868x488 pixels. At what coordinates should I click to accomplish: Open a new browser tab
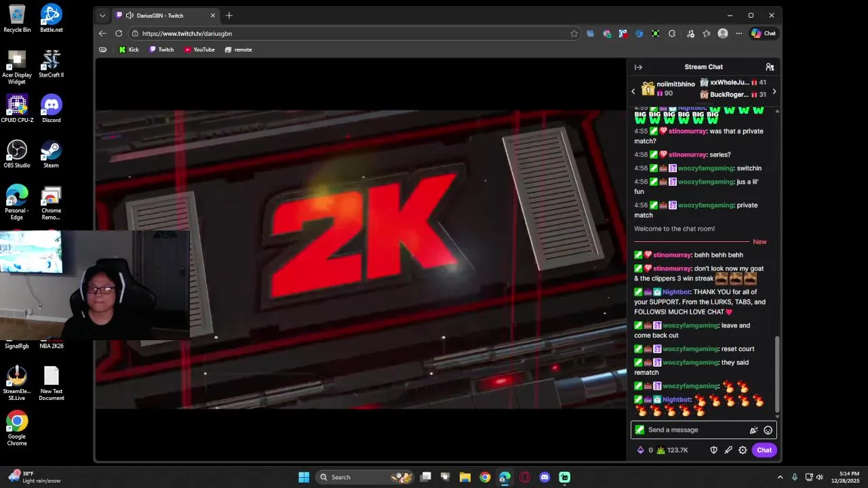pos(229,16)
